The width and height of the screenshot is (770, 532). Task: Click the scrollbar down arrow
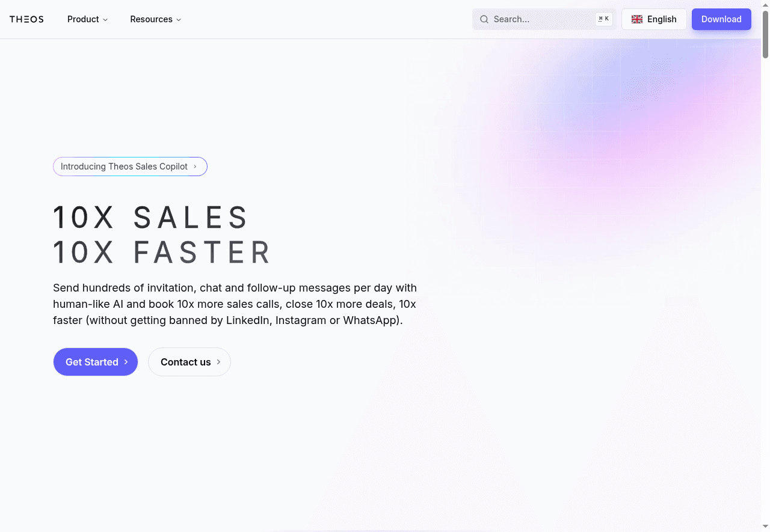point(765,527)
